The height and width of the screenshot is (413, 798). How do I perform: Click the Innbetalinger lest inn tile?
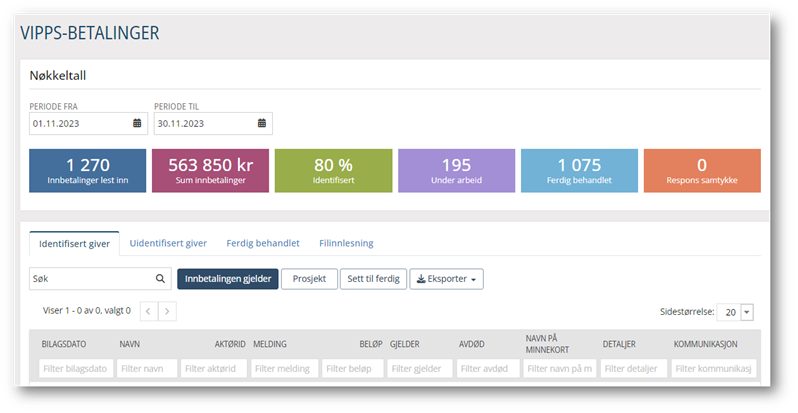click(88, 171)
